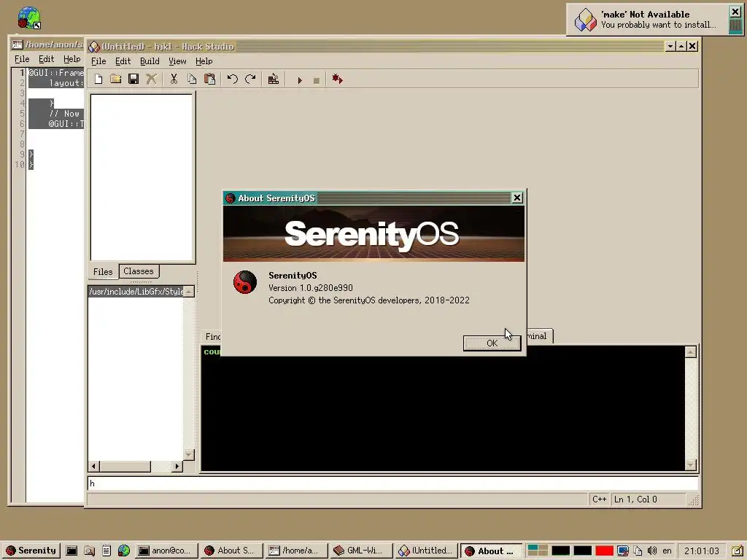Viewport: 747px width, 560px height.
Task: Open Hack Studio File menu
Action: click(98, 61)
